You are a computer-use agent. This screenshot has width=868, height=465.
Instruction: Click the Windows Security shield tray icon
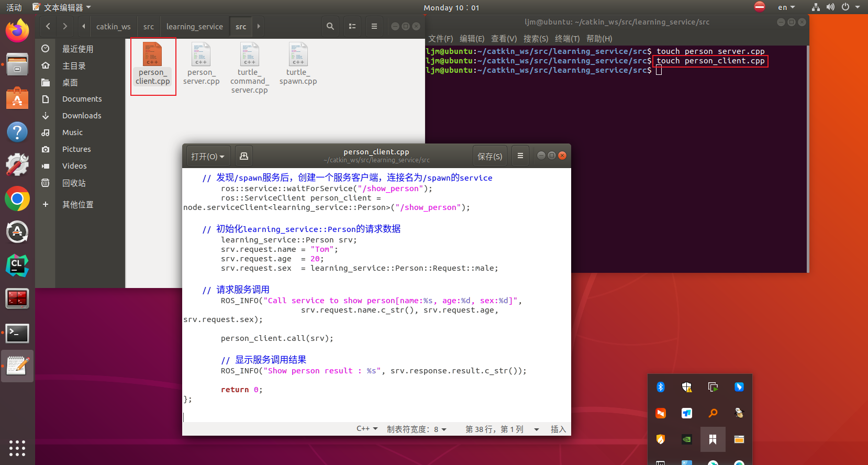[687, 387]
